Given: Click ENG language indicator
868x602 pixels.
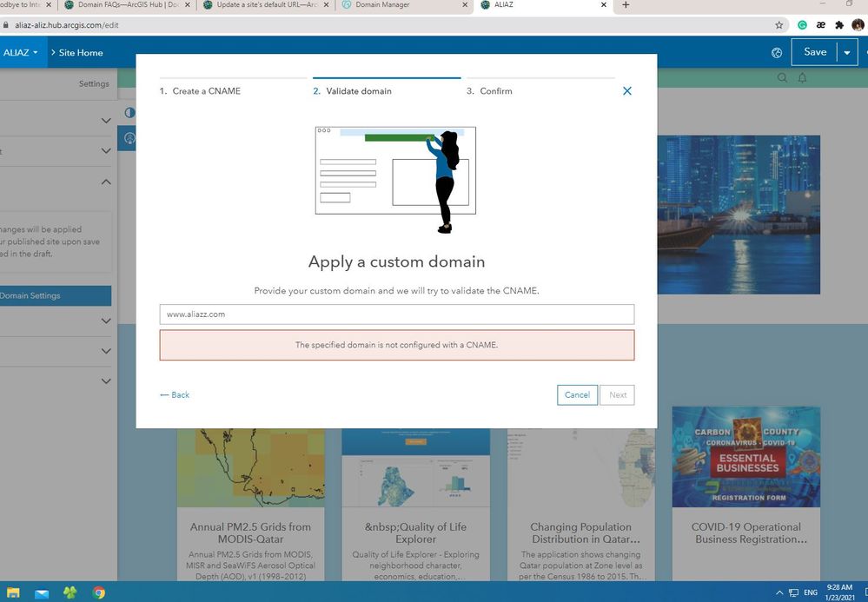Looking at the screenshot, I should tap(811, 592).
